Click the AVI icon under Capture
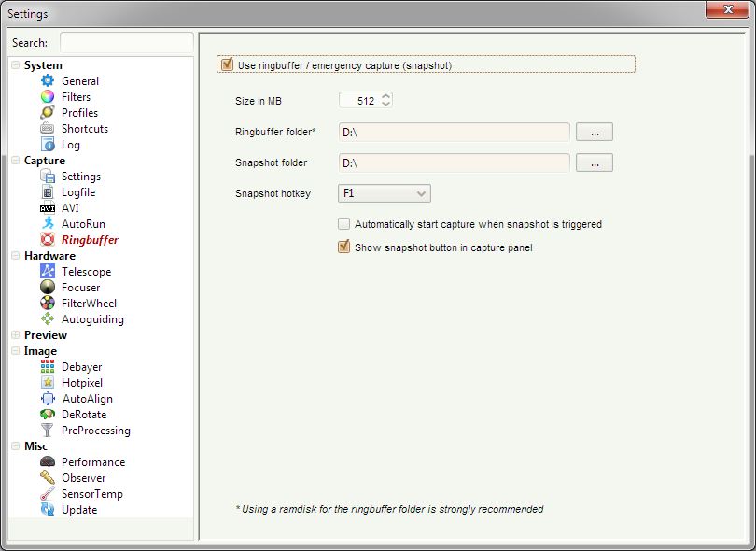Image resolution: width=756 pixels, height=551 pixels. click(48, 208)
